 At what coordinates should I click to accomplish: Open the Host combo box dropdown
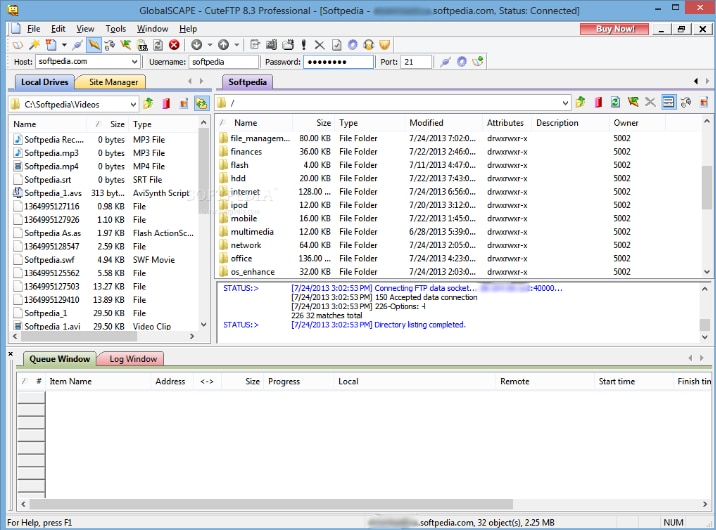pyautogui.click(x=134, y=62)
